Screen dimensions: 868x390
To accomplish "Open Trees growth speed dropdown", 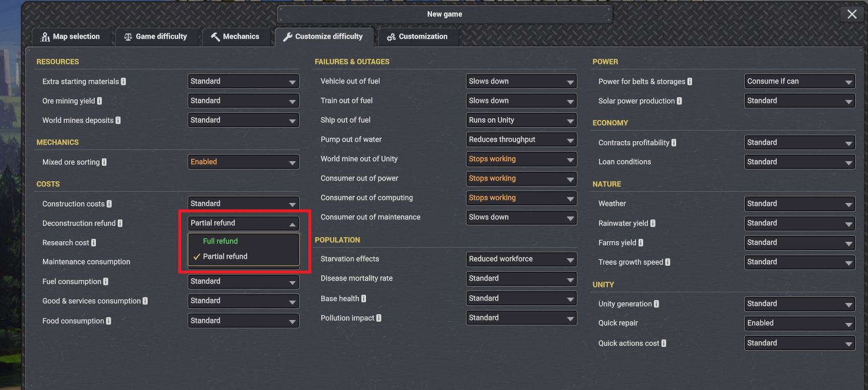I will click(800, 262).
